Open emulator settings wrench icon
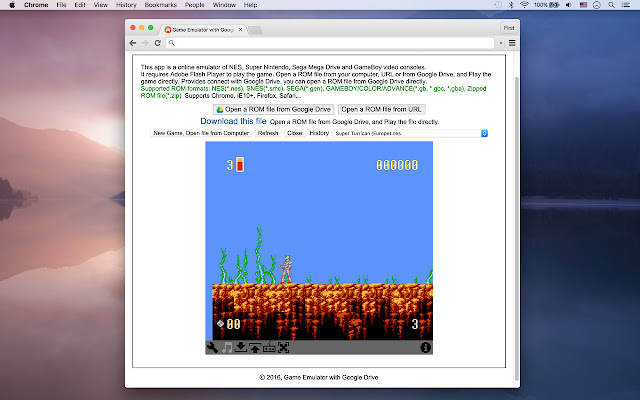 click(x=212, y=347)
